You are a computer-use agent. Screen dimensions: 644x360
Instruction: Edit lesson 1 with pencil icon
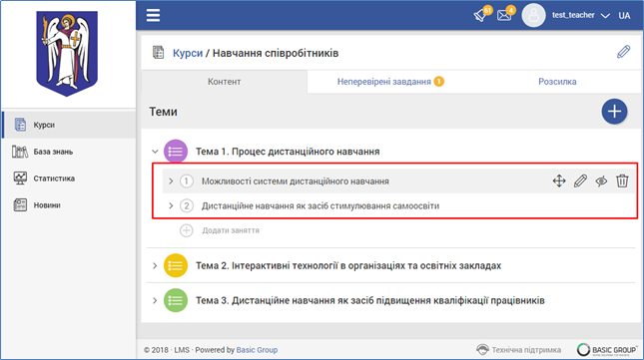580,180
